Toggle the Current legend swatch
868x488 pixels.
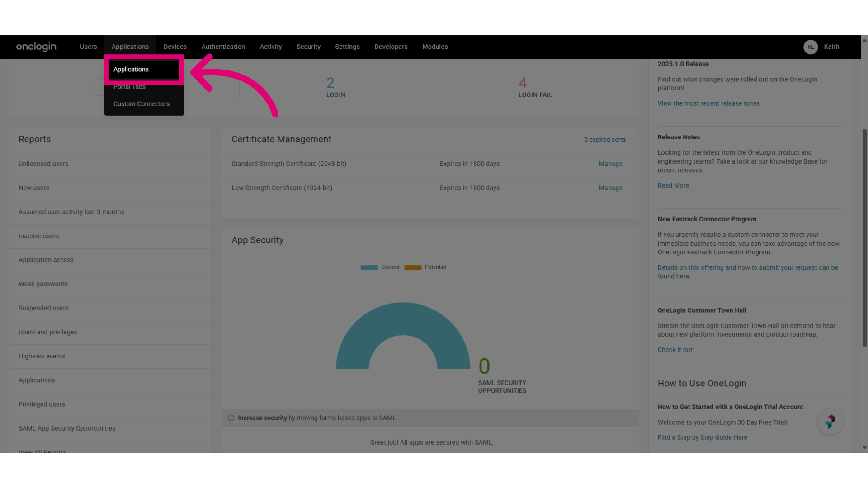coord(369,267)
